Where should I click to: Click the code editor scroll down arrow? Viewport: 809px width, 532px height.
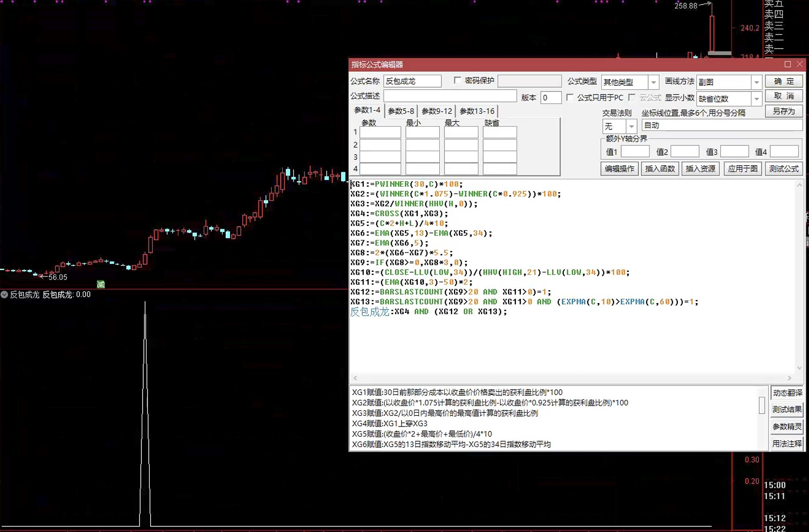coord(800,368)
